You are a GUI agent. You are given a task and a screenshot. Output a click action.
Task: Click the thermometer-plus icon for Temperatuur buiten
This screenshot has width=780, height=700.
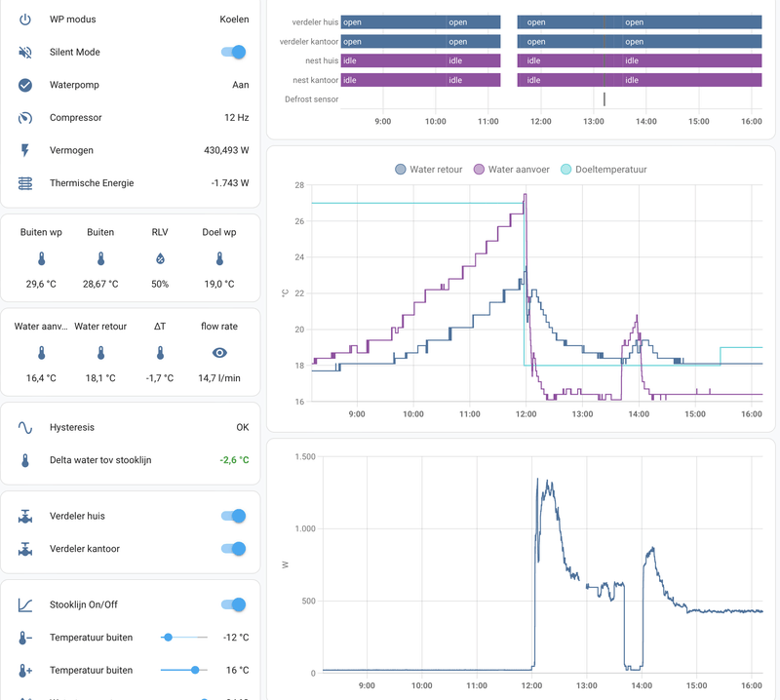[x=25, y=671]
